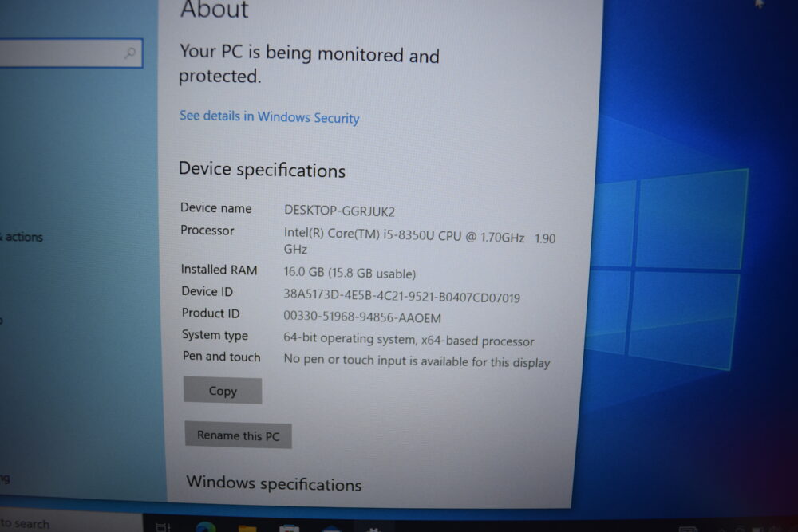Click 'Your PC is being monitored' message
This screenshot has width=798, height=532.
pos(309,64)
